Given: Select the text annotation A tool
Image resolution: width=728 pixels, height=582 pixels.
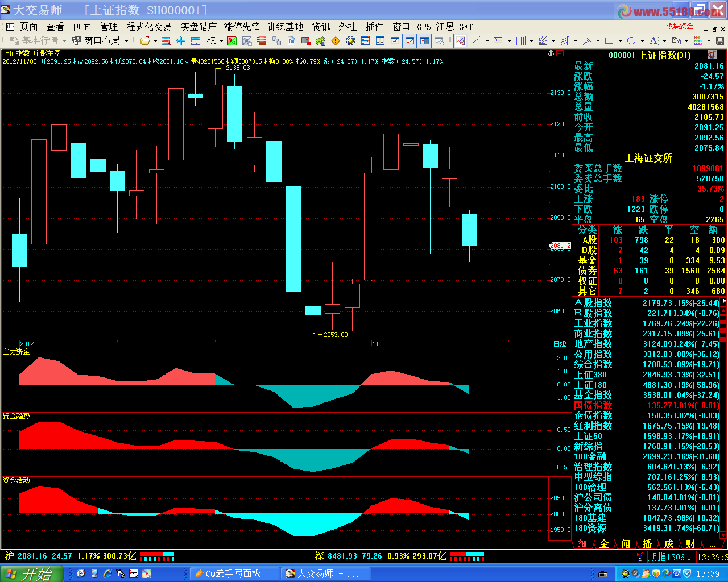Looking at the screenshot, I should click(653, 41).
